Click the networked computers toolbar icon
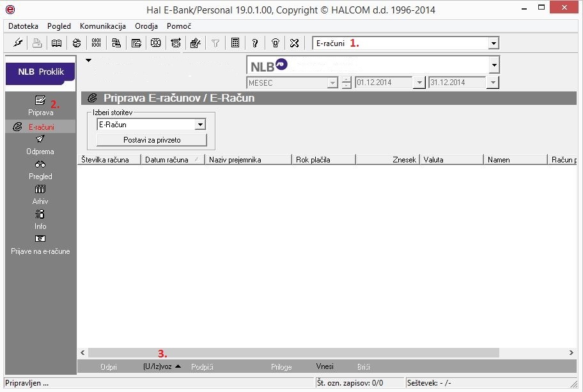Screen dimensions: 583x392 point(116,43)
